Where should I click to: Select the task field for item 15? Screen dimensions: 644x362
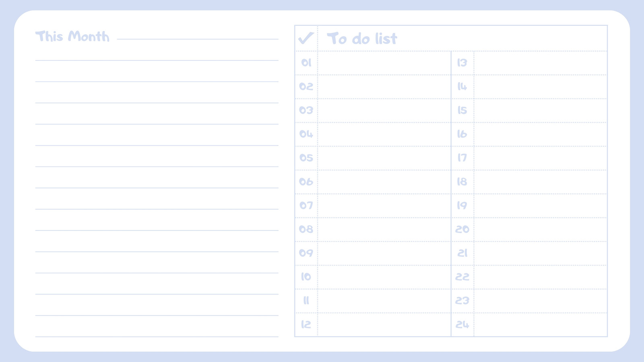(x=541, y=110)
